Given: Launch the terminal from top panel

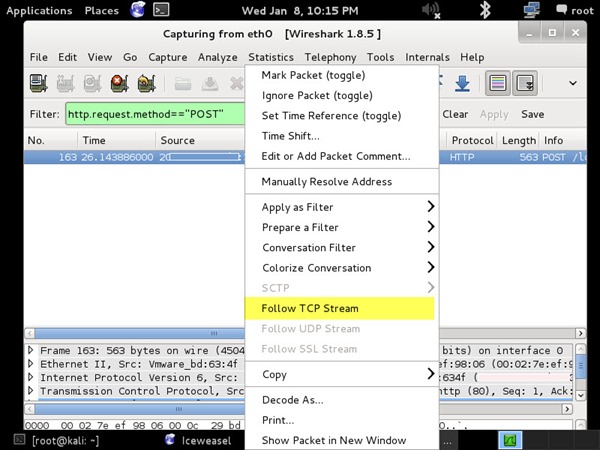Looking at the screenshot, I should [x=161, y=10].
